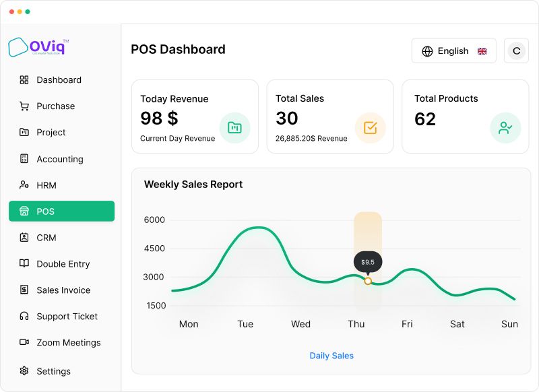Click the Zoom Meetings camera icon
This screenshot has height=392, width=539.
click(x=24, y=342)
